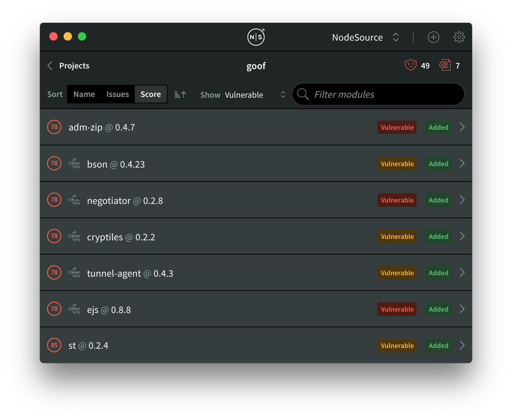The width and height of the screenshot is (512, 420).
Task: Click the NodeSource N|S logo
Action: pos(256,37)
